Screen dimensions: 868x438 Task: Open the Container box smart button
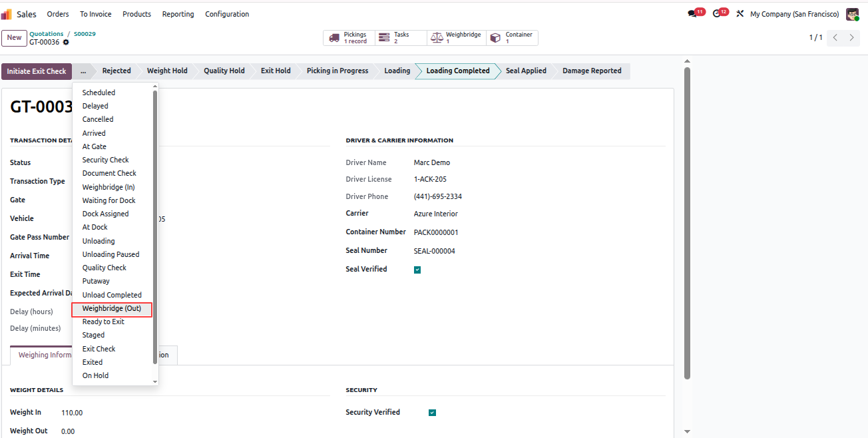(512, 38)
